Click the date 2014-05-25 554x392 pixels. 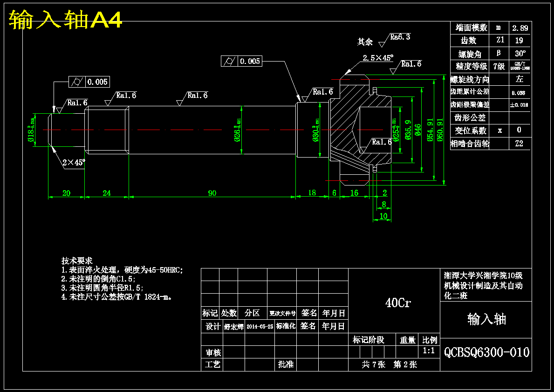coord(260,327)
